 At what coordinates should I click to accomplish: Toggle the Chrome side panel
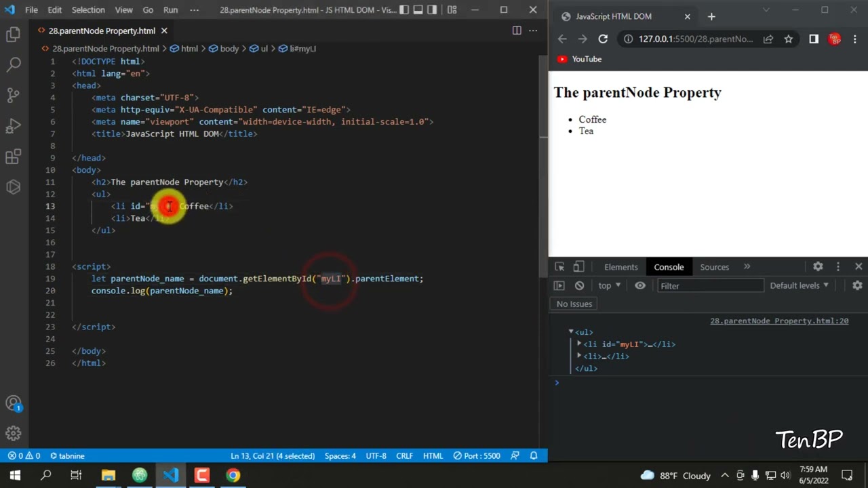tap(814, 39)
